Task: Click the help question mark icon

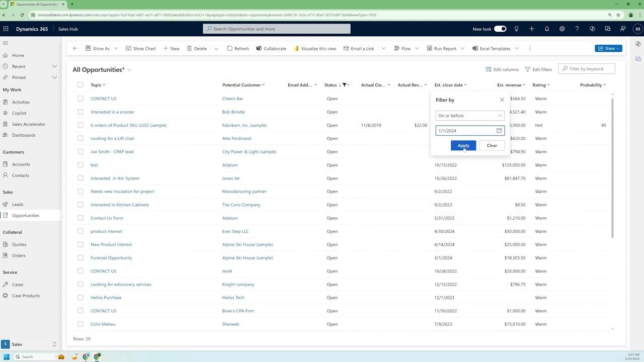Action: point(577,29)
